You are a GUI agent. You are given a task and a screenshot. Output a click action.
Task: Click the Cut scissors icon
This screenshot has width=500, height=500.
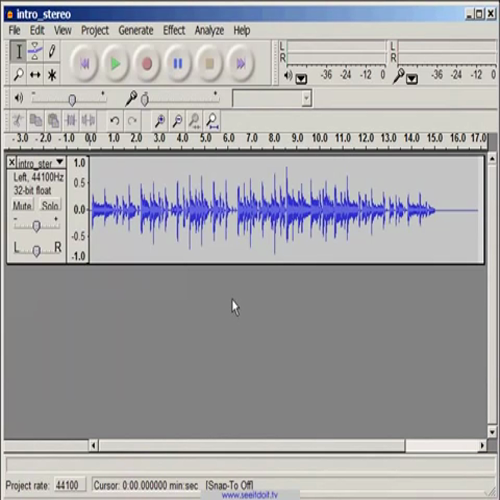click(x=18, y=121)
